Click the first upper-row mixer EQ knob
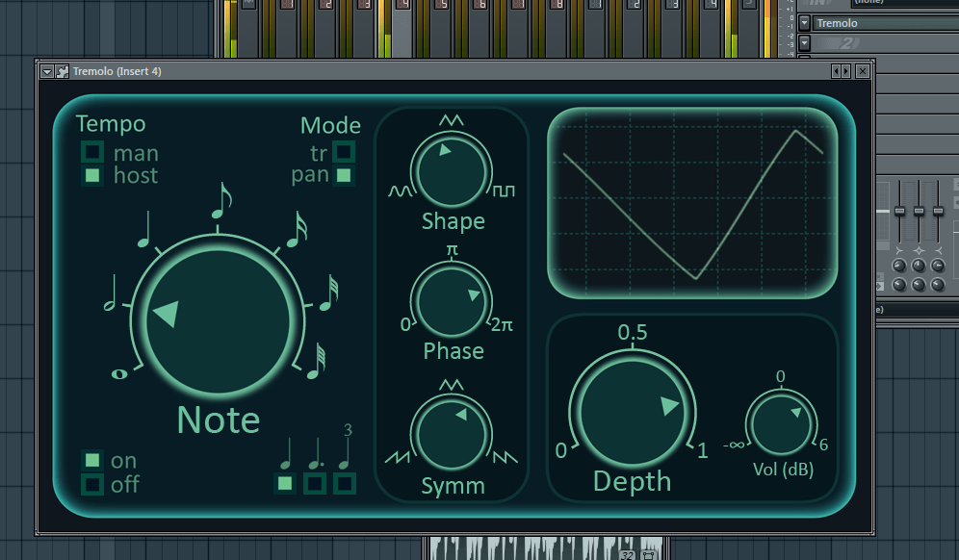The width and height of the screenshot is (959, 560). (x=899, y=266)
